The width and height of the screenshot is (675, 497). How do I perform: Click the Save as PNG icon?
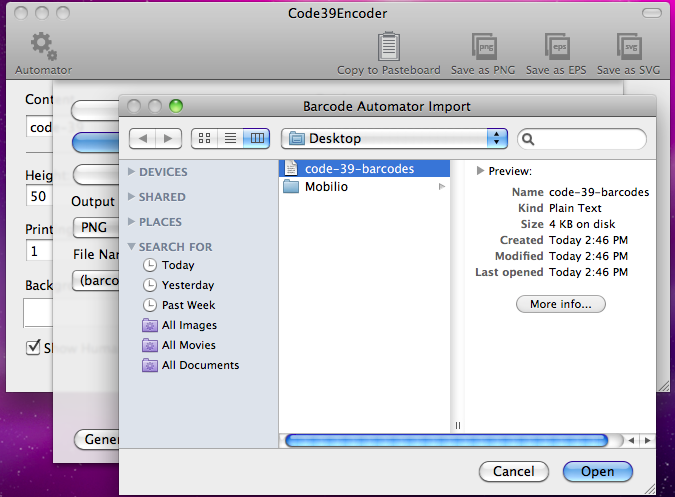pyautogui.click(x=485, y=46)
